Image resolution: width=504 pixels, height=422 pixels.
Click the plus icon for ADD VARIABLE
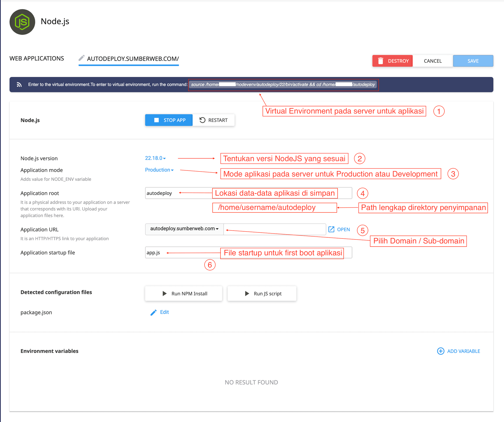440,351
